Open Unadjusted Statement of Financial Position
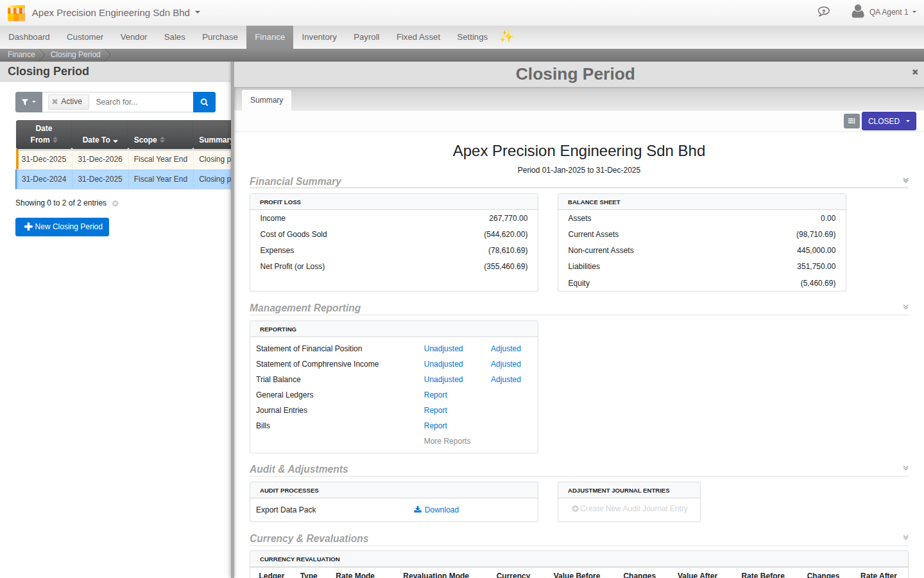 point(443,349)
